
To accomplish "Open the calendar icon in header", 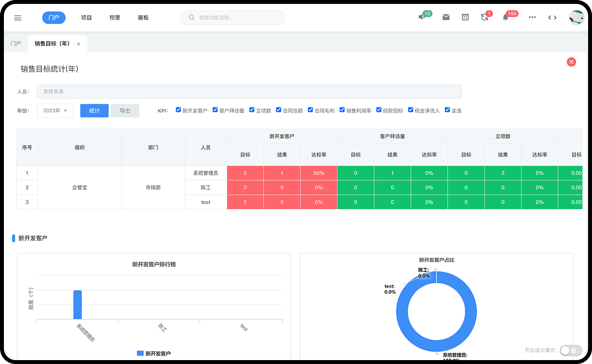I will click(465, 17).
